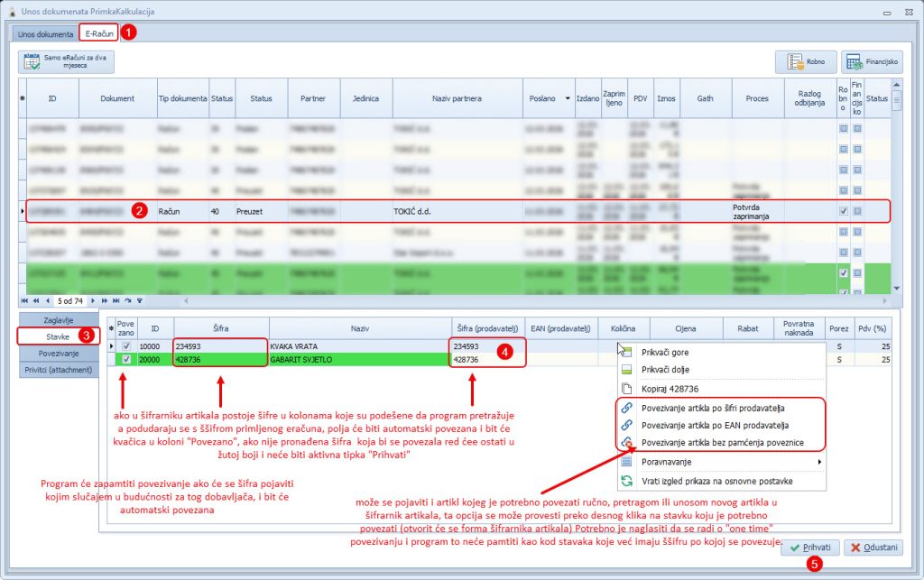Click the 'Prikvači gore' pin icon
This screenshot has width=924, height=580.
[x=625, y=352]
